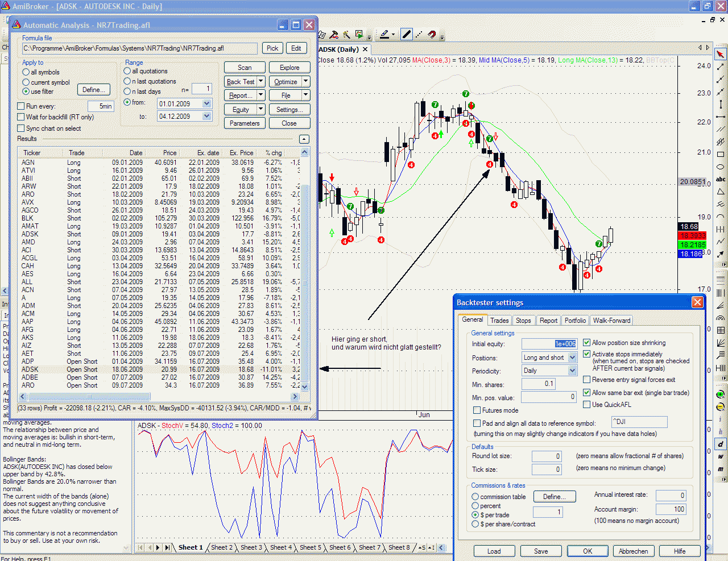This screenshot has height=561, width=728.
Task: Select 'percent' commission radio option
Action: (475, 506)
